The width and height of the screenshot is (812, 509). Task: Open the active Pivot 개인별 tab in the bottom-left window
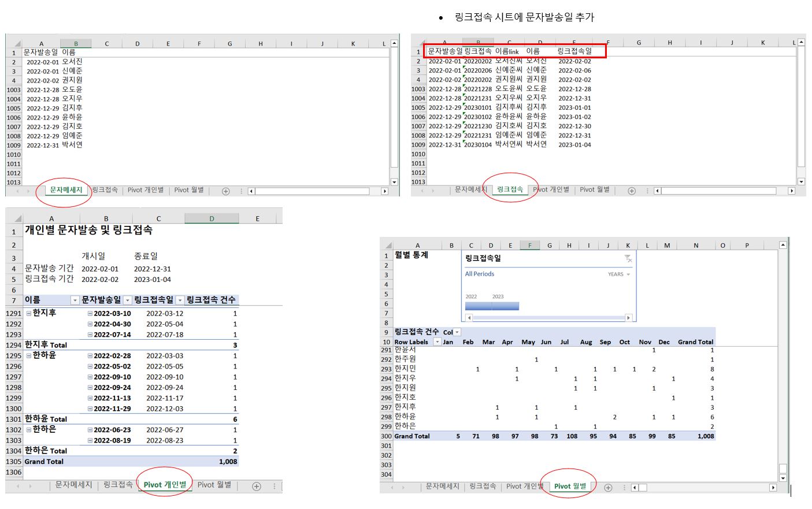pos(165,485)
